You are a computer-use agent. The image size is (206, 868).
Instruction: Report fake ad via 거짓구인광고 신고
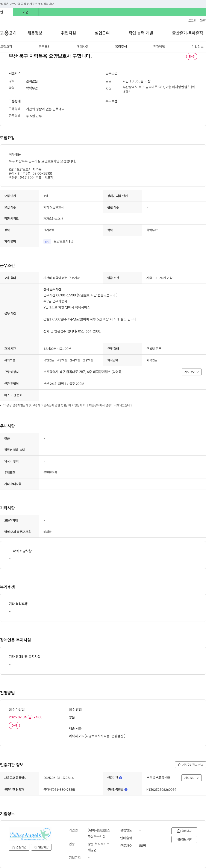click(191, 765)
